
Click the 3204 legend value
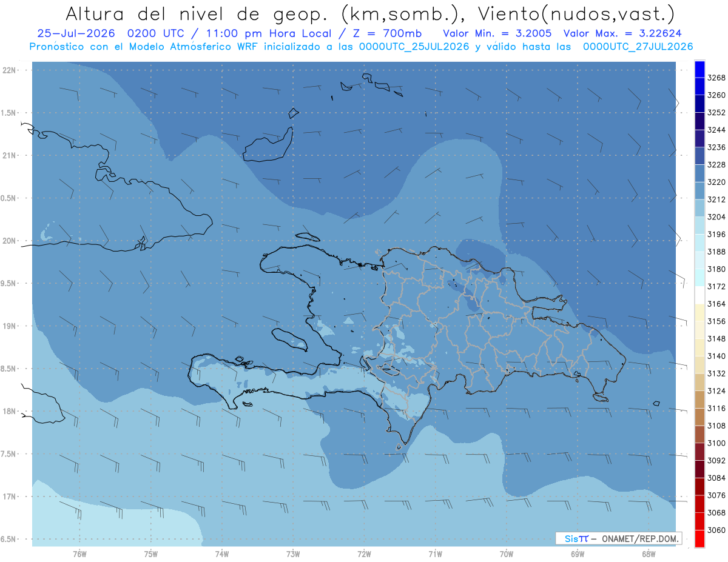pyautogui.click(x=716, y=217)
